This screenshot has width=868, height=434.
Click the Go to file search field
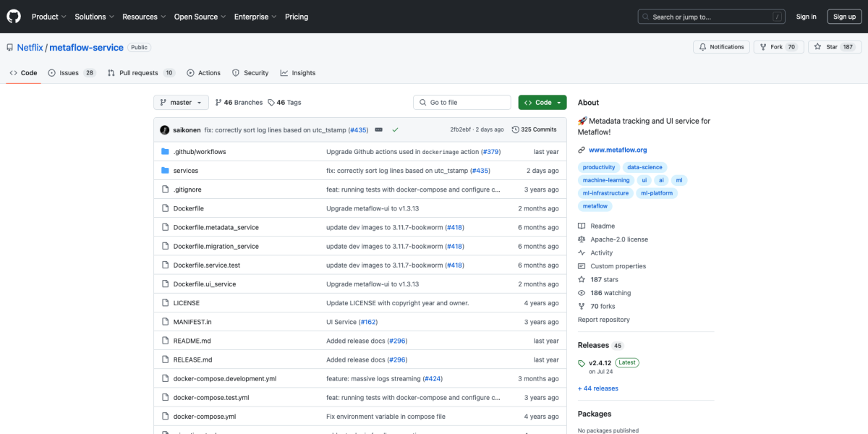461,102
